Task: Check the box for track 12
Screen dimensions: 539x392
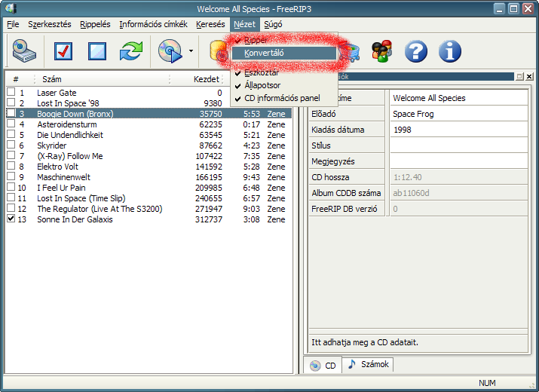Action: [x=11, y=208]
